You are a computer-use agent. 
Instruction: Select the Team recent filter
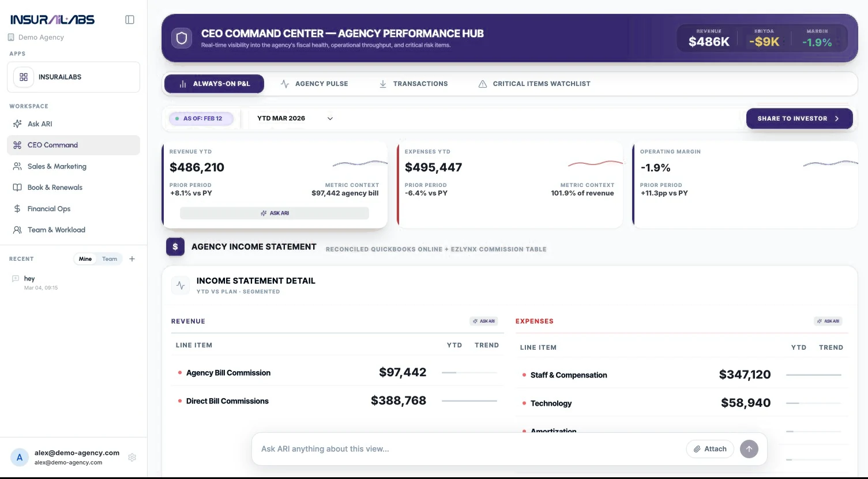coord(110,259)
